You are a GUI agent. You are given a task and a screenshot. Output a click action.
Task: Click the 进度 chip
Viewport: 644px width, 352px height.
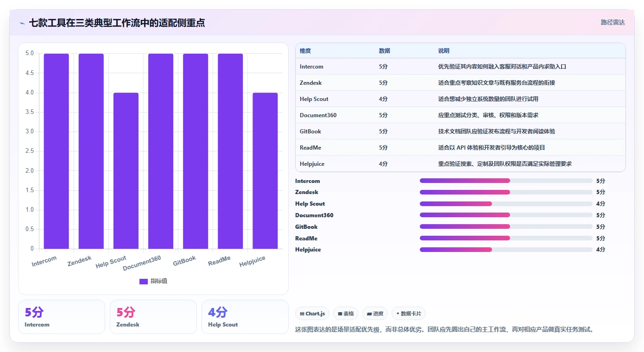click(375, 314)
